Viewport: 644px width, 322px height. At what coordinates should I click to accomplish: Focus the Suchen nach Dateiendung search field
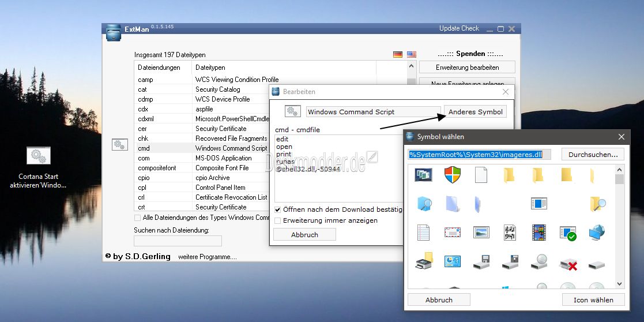178,241
